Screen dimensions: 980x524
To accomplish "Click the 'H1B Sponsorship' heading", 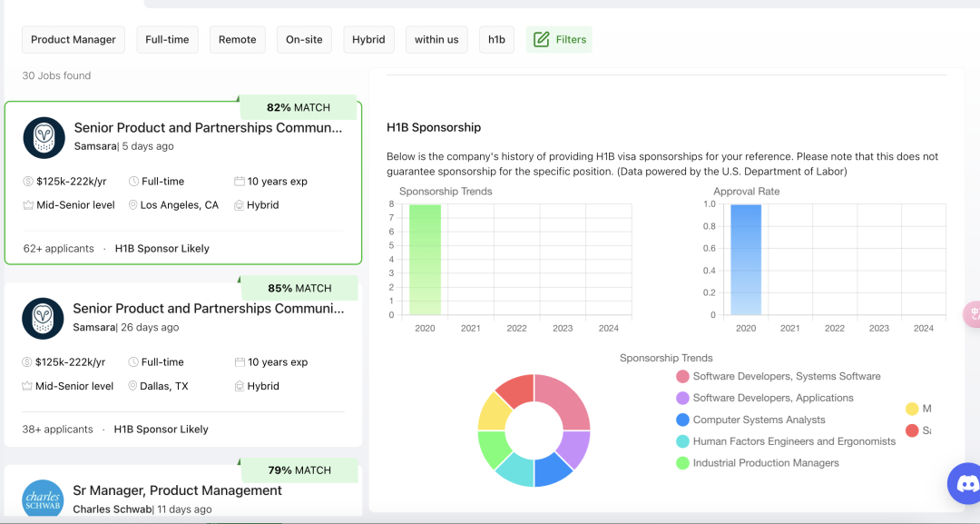I will (434, 127).
